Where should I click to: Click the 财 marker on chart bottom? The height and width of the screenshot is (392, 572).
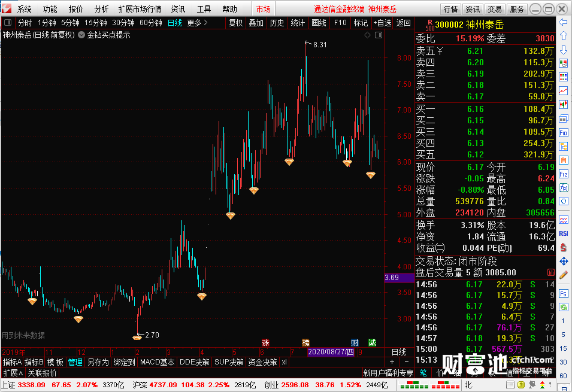coord(355,342)
